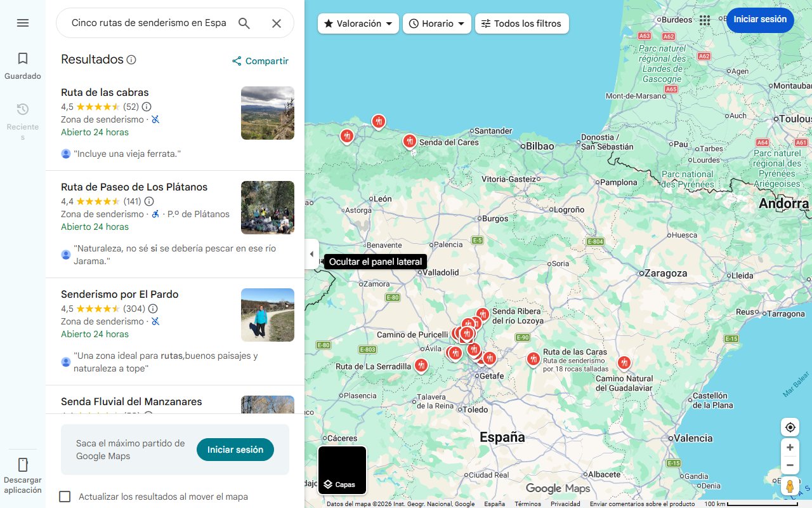
Task: Share results via Compartir
Action: coord(260,60)
